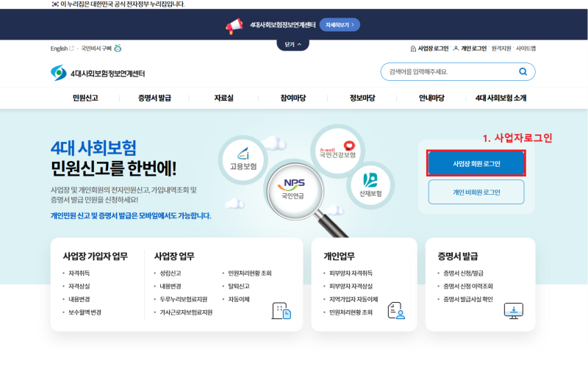The height and width of the screenshot is (366, 588).
Task: Open the 국민건강보험 circle icon
Action: pos(337,151)
